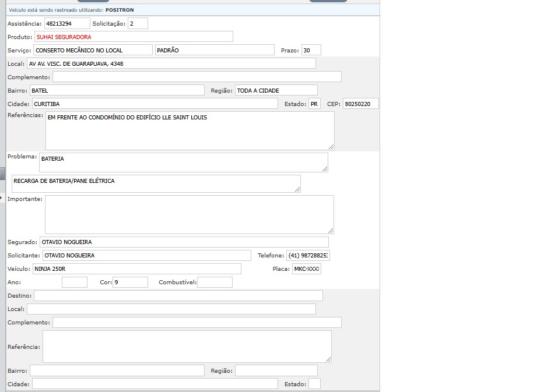Click the Assistência field with 48213294

(67, 23)
